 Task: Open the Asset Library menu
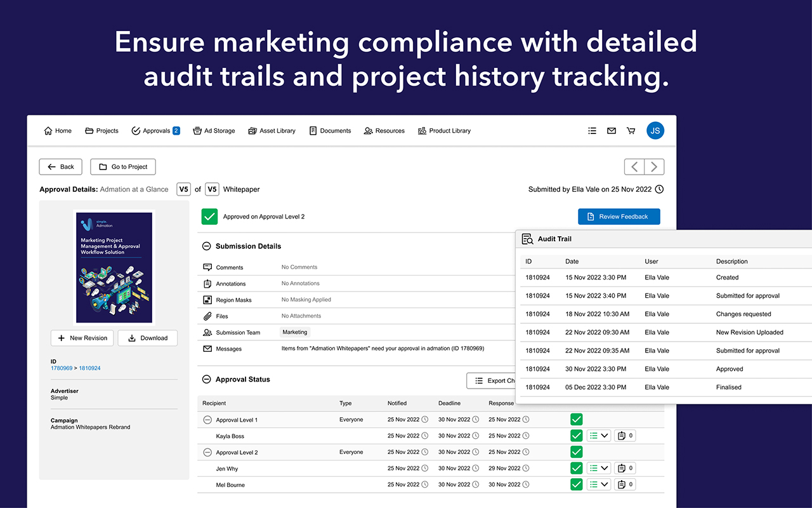(x=272, y=131)
